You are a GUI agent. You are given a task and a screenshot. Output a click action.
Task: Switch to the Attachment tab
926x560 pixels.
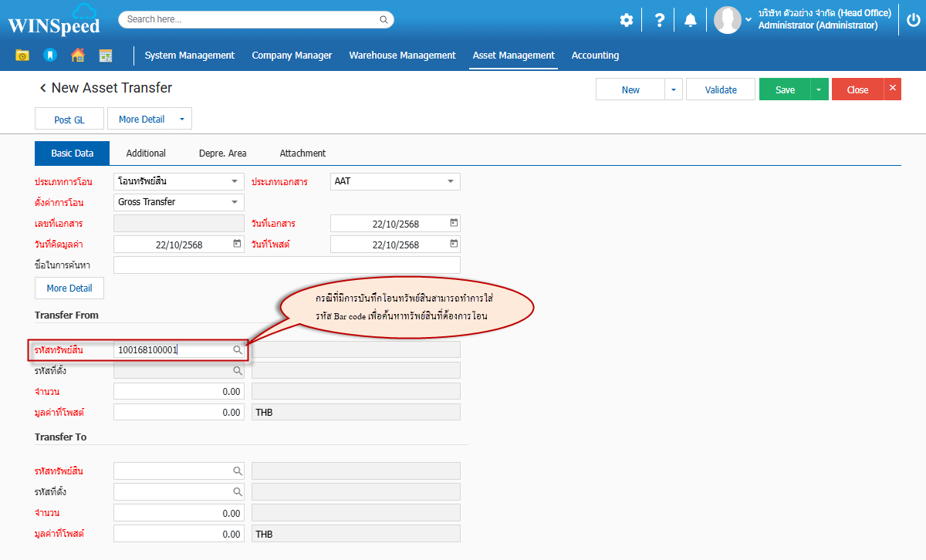tap(302, 153)
